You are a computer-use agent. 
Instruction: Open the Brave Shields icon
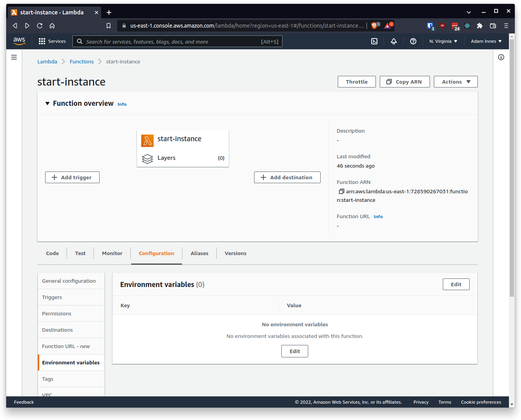(375, 26)
